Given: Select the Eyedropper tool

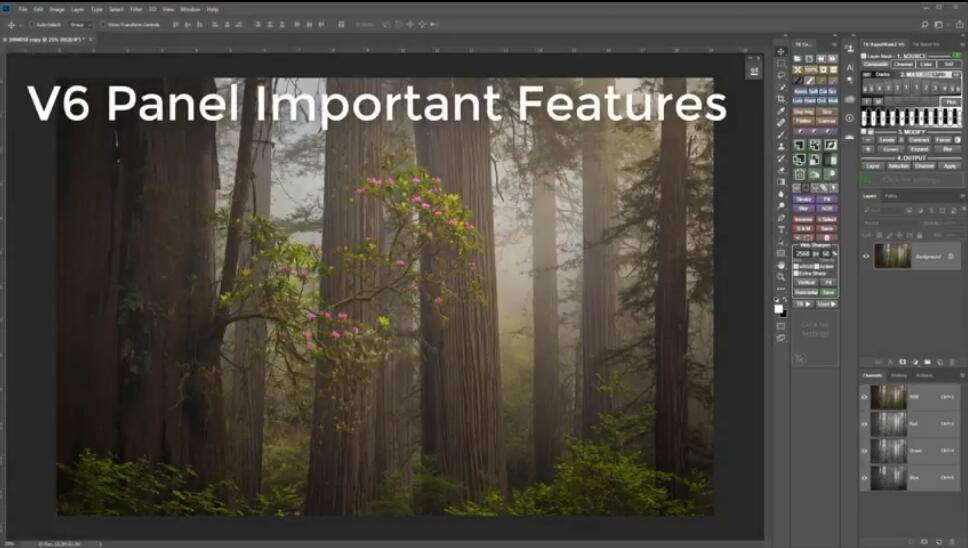Looking at the screenshot, I should pyautogui.click(x=781, y=110).
